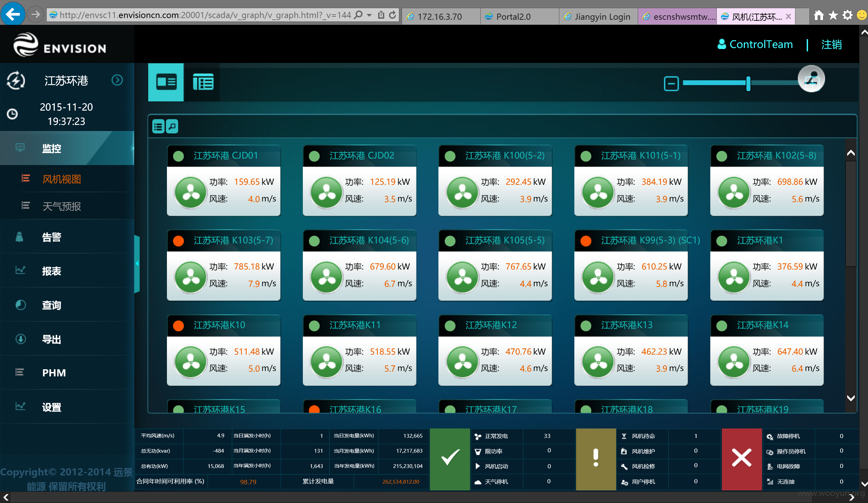Open favorites star icon
Image resolution: width=868 pixels, height=503 pixels.
(833, 15)
